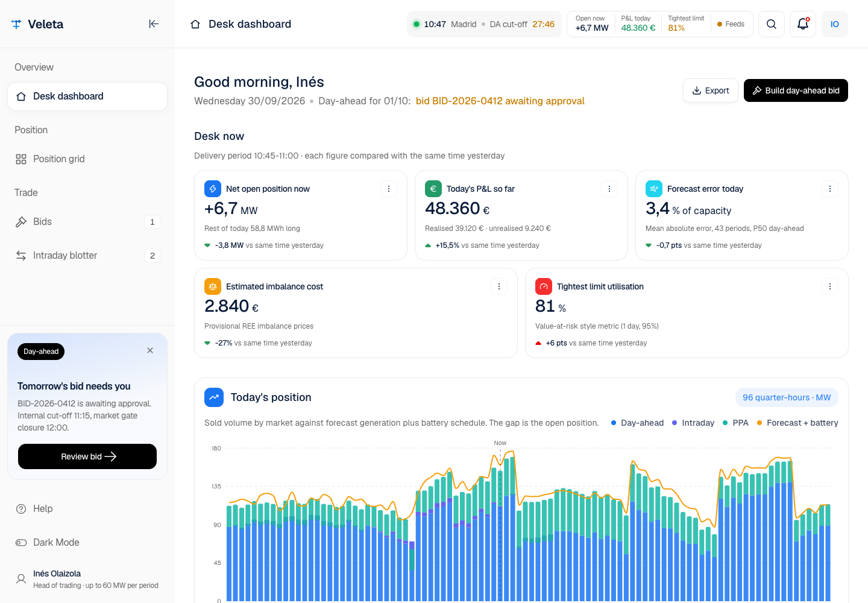The width and height of the screenshot is (868, 603).
Task: Click the Forecast error wind icon
Action: point(654,189)
